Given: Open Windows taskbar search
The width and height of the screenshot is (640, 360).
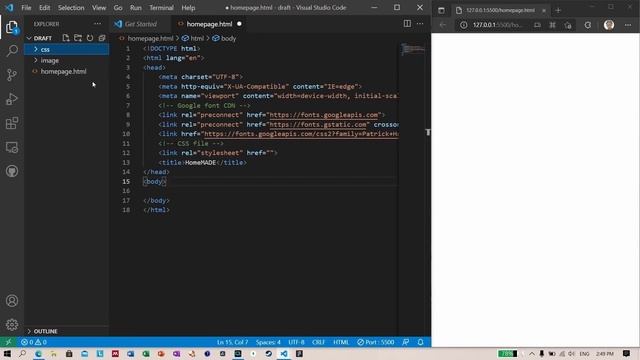Looking at the screenshot, I should 22,353.
